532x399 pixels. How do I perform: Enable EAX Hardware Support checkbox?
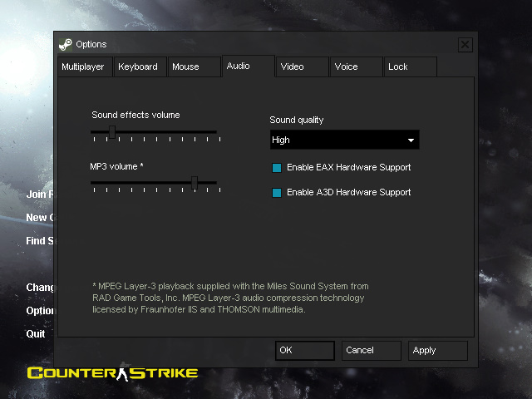pyautogui.click(x=277, y=168)
